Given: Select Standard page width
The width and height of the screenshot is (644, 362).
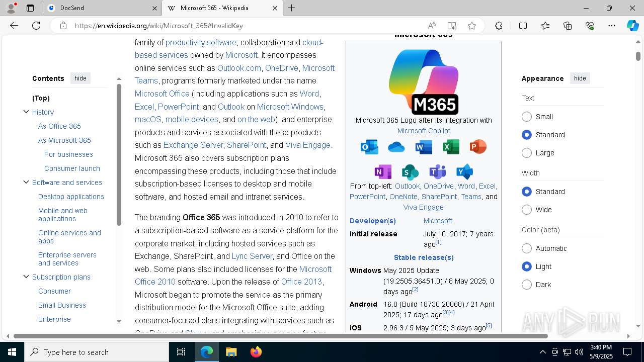Looking at the screenshot, I should 527,192.
